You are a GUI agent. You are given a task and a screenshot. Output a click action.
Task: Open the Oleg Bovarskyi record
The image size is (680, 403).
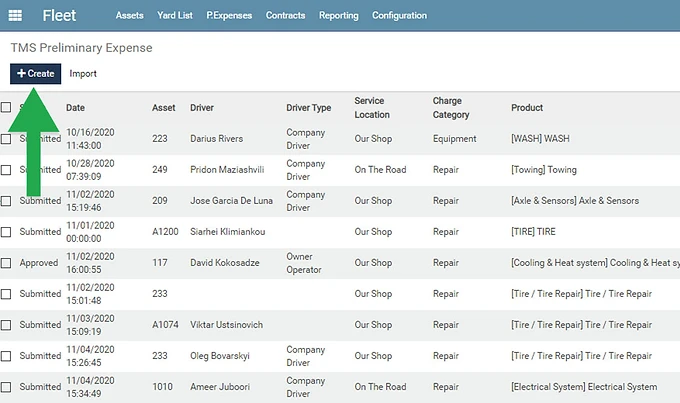coord(220,356)
